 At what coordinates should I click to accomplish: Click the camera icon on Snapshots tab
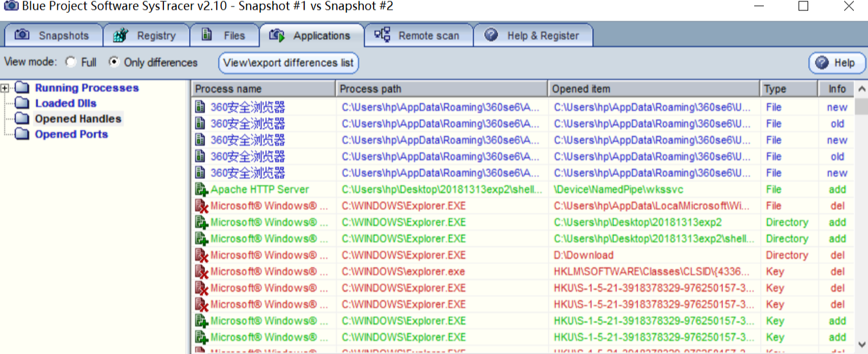(23, 35)
